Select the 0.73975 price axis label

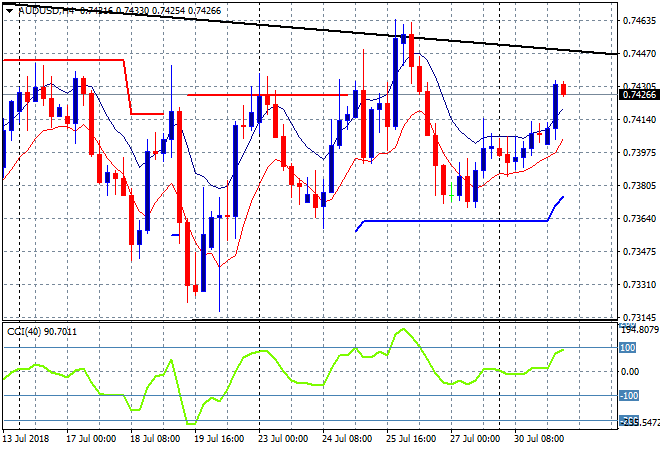tap(639, 152)
